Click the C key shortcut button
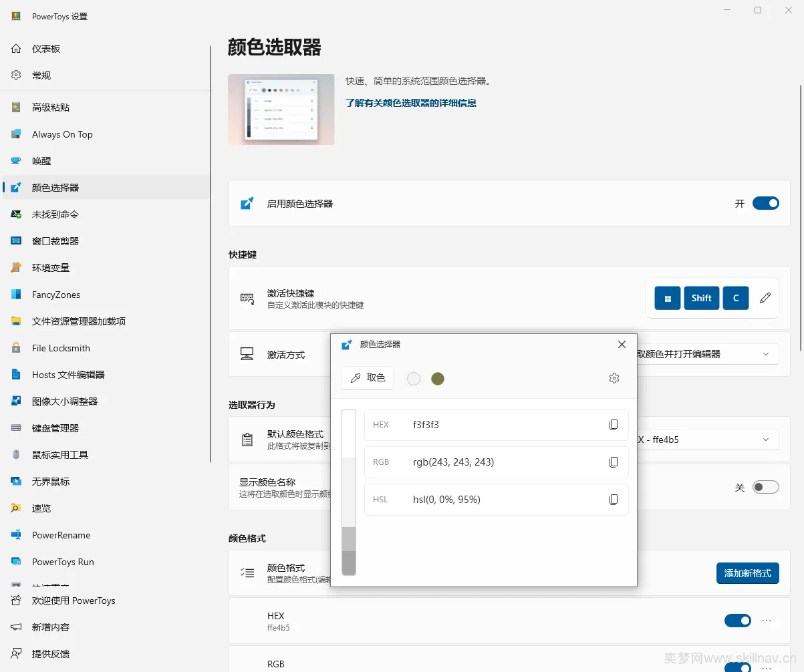The width and height of the screenshot is (804, 672). coord(736,298)
